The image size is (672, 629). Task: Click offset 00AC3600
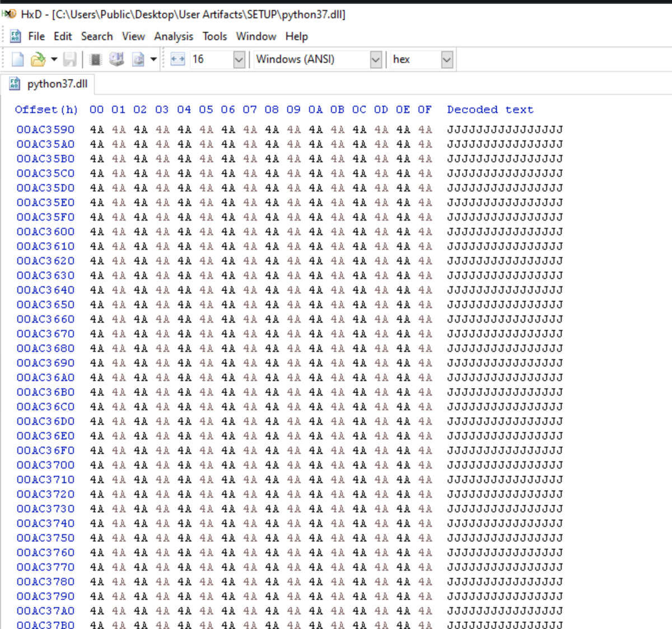(45, 231)
